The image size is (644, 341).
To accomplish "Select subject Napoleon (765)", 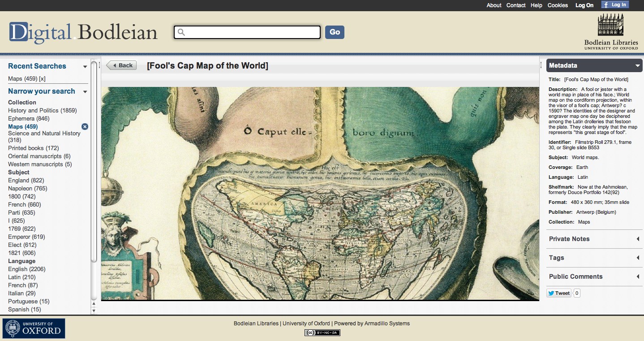I will point(28,189).
